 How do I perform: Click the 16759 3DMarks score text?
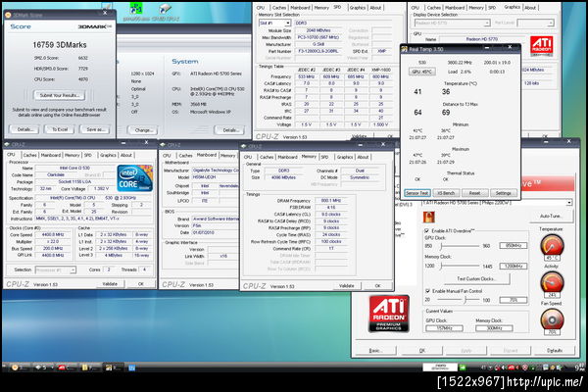coord(60,45)
